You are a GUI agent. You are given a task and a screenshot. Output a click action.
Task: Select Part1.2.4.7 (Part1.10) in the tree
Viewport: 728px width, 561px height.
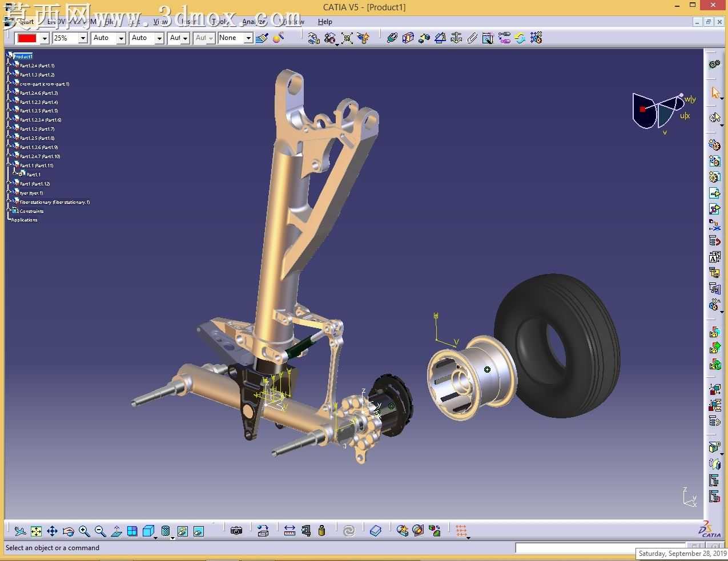(40, 156)
